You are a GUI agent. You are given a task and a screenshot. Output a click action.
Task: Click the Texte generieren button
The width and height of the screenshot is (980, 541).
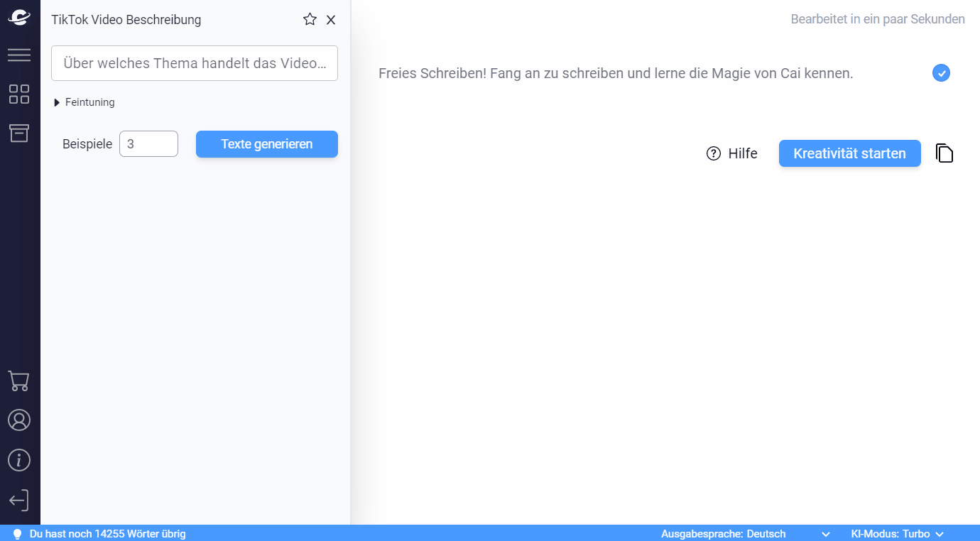[267, 144]
